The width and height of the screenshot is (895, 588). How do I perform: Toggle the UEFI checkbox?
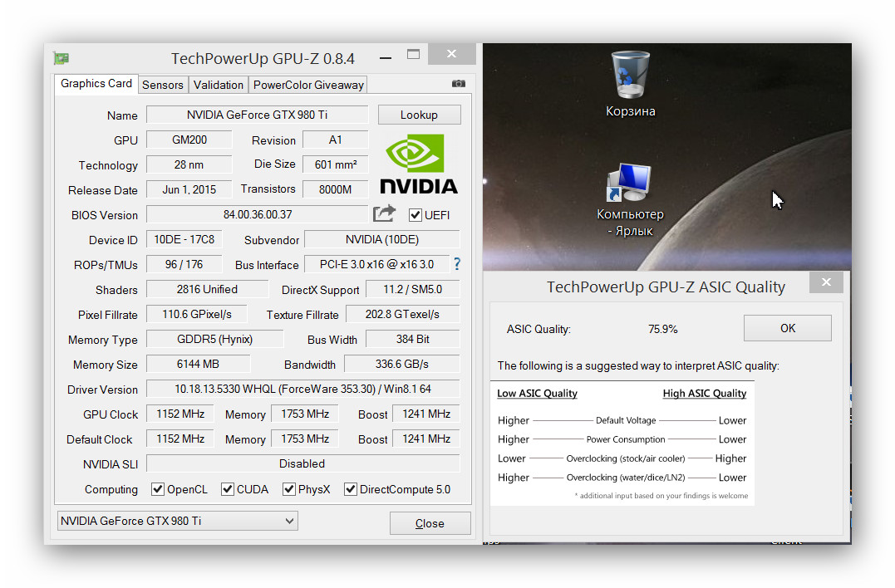pyautogui.click(x=416, y=215)
